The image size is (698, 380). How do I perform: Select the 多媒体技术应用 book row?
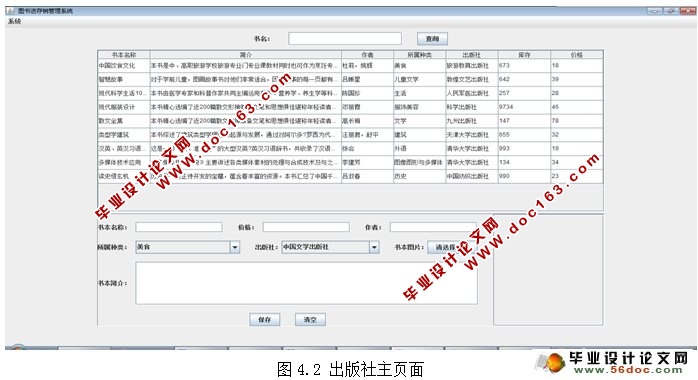pyautogui.click(x=350, y=162)
